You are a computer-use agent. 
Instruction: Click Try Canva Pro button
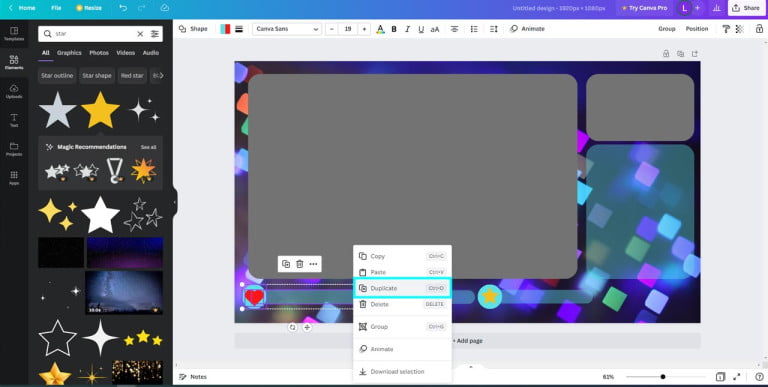tap(644, 8)
